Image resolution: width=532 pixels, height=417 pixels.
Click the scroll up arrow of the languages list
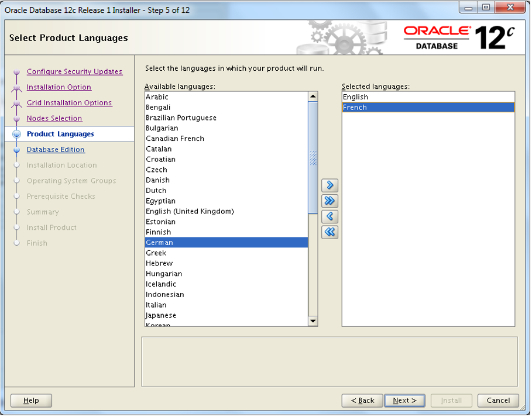(313, 97)
